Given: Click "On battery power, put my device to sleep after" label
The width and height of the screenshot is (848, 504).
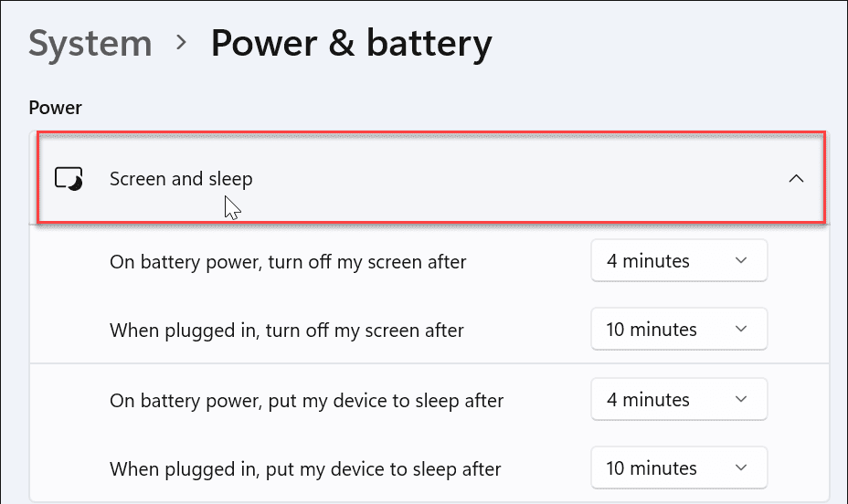Looking at the screenshot, I should click(x=306, y=401).
